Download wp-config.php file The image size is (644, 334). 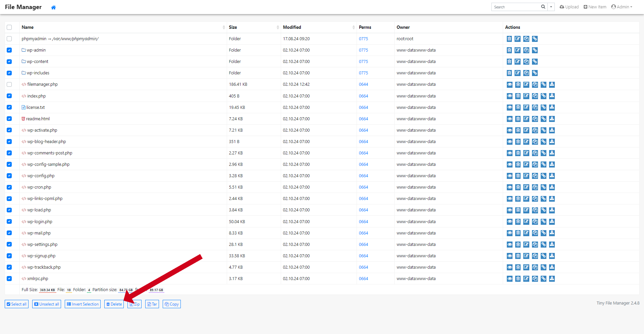click(552, 176)
